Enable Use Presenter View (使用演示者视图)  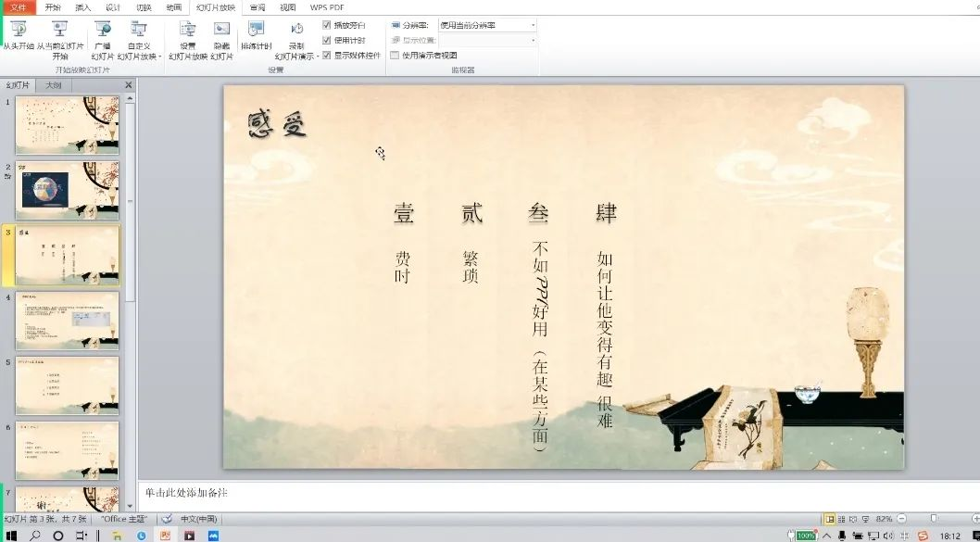(396, 56)
